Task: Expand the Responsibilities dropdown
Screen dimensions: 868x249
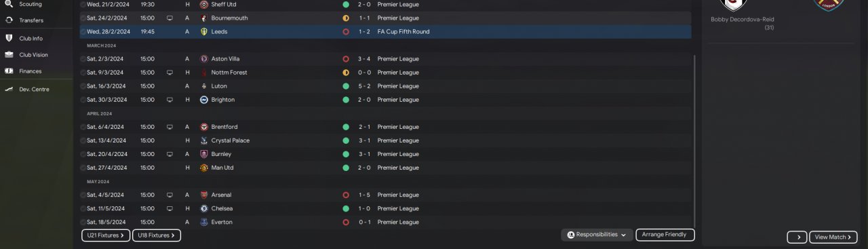Action: click(x=597, y=235)
